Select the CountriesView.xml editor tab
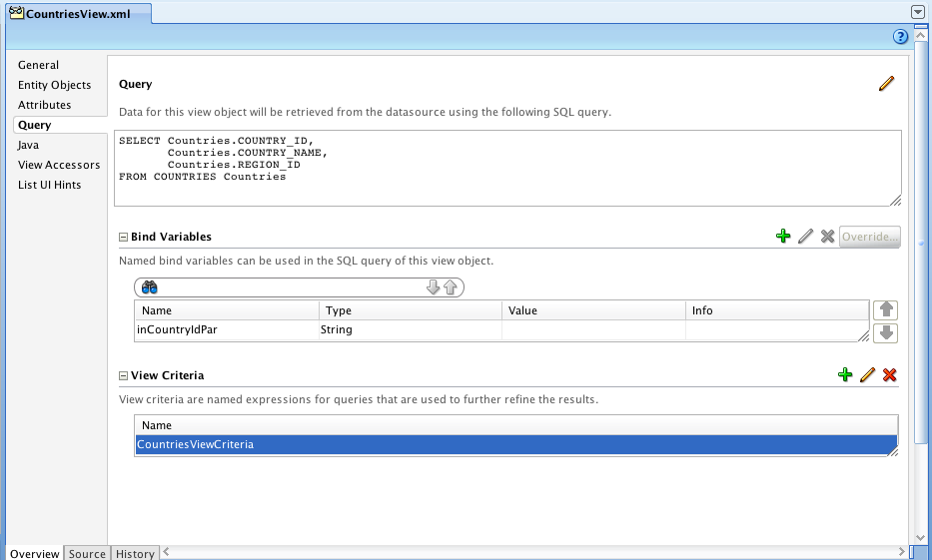Viewport: 932px width, 560px height. tap(79, 14)
